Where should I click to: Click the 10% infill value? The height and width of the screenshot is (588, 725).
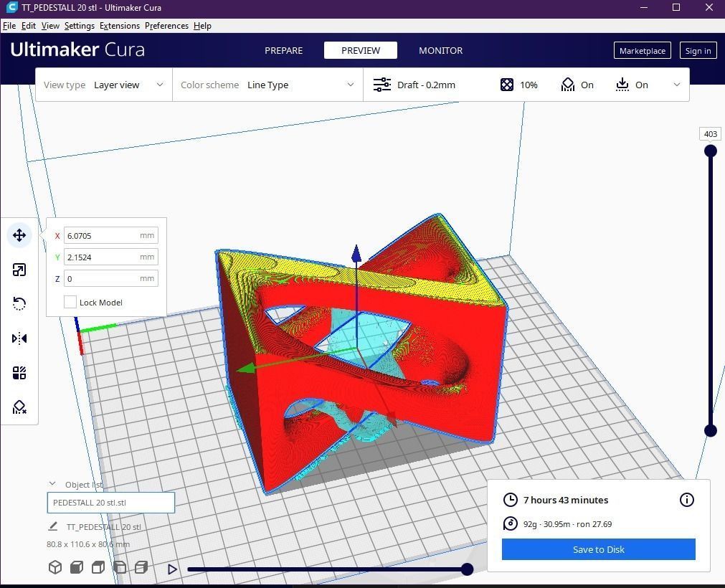click(x=529, y=85)
